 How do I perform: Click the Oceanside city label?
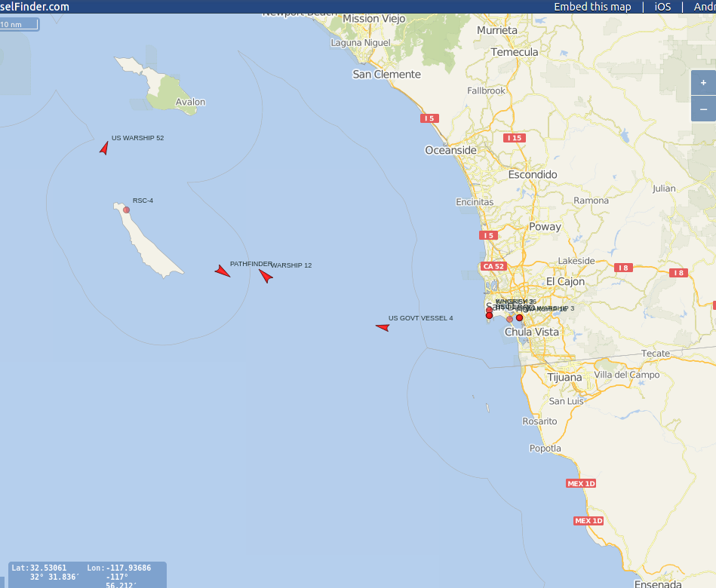450,151
